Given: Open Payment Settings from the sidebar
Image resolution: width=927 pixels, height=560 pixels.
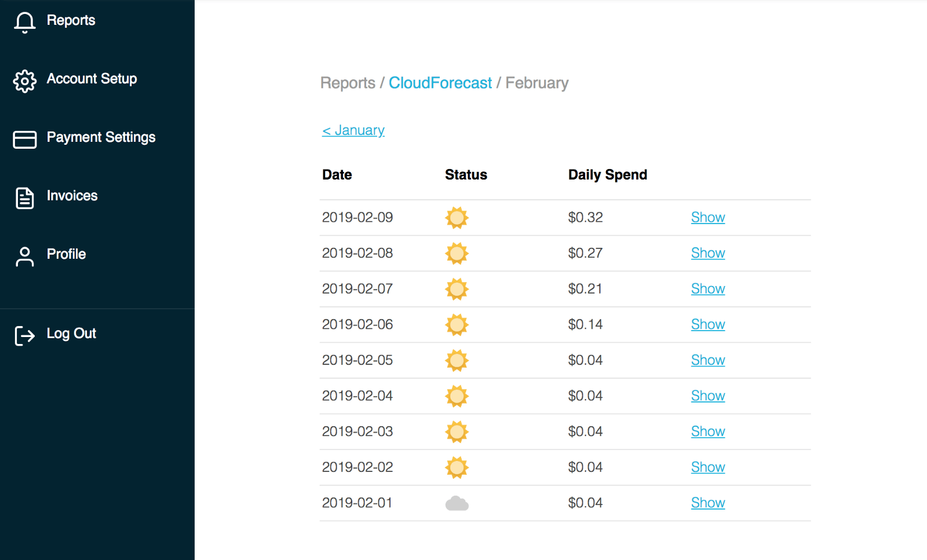Looking at the screenshot, I should coord(101,137).
